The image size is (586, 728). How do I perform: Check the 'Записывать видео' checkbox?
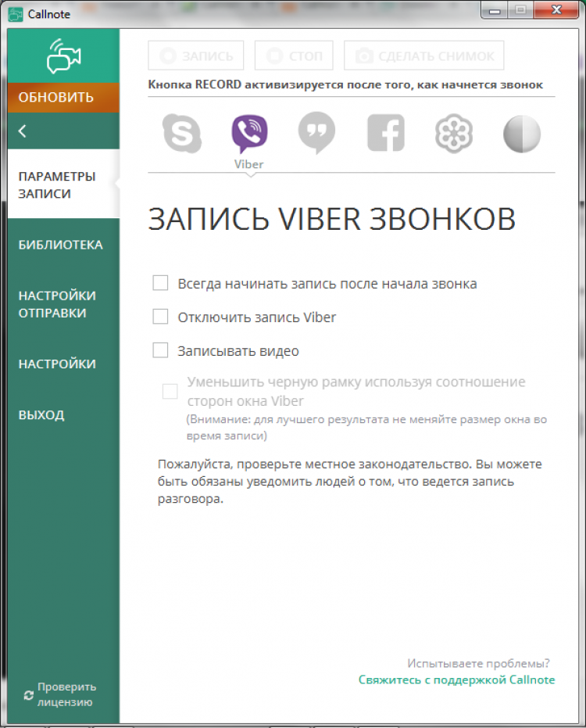(160, 350)
